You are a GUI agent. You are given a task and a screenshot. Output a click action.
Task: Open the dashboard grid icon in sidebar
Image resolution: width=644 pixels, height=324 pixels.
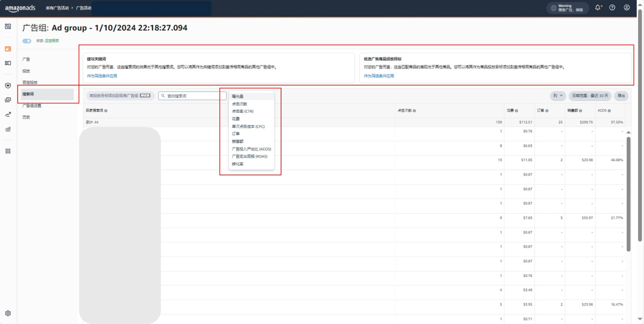tap(8, 26)
